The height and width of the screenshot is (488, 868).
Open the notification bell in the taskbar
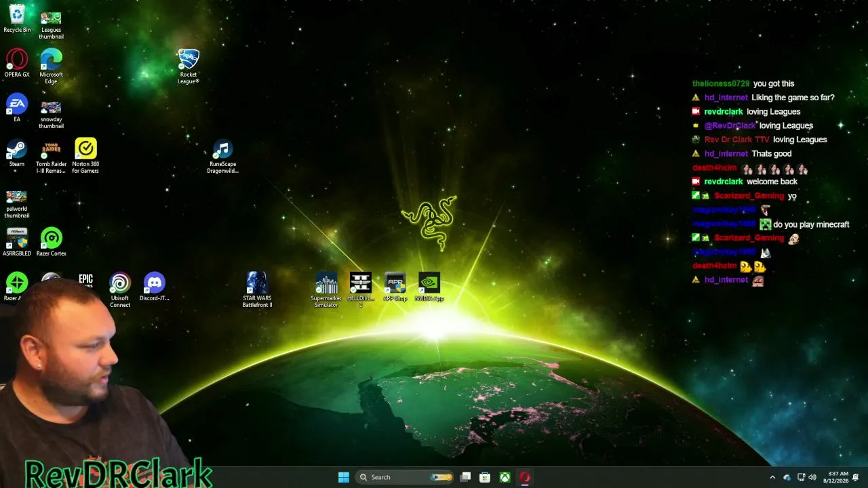(x=856, y=477)
